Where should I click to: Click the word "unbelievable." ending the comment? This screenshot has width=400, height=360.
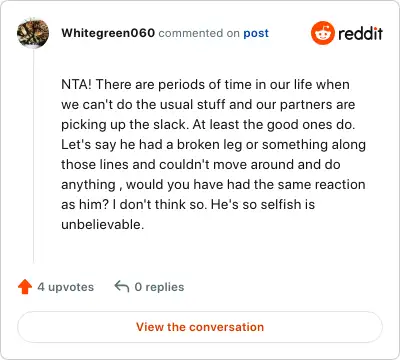click(x=103, y=224)
